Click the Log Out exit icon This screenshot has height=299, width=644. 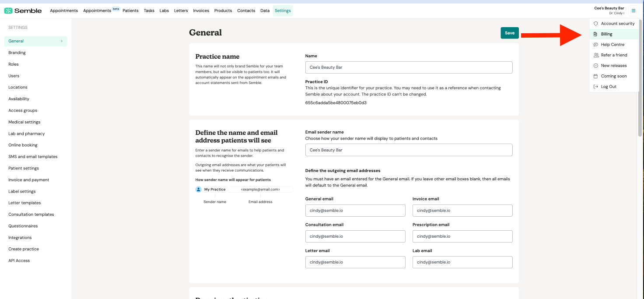point(595,87)
